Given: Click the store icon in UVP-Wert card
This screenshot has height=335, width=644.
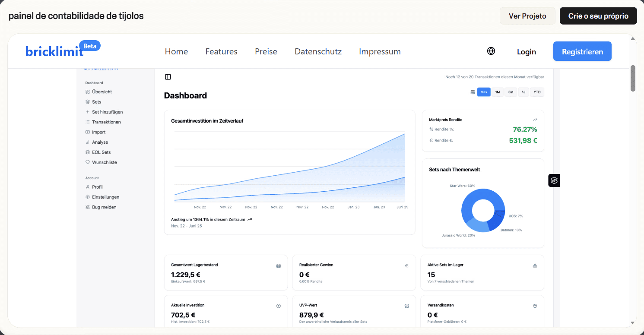Looking at the screenshot, I should 406,306.
